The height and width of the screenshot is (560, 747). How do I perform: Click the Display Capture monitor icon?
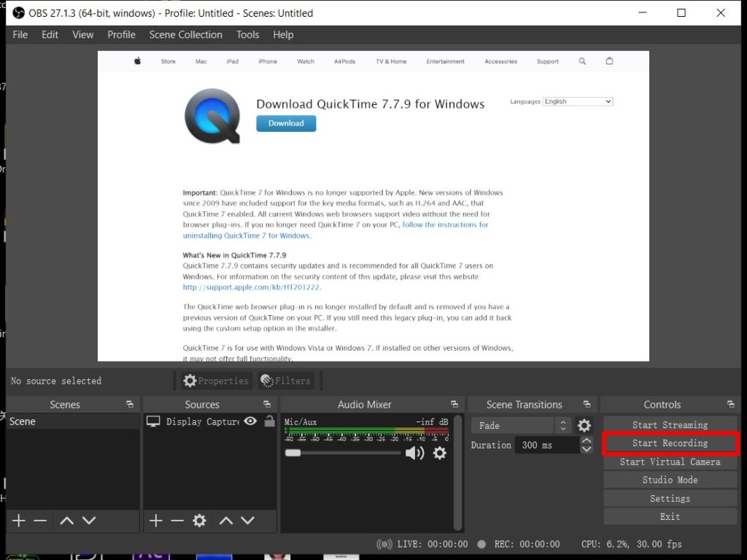point(153,421)
